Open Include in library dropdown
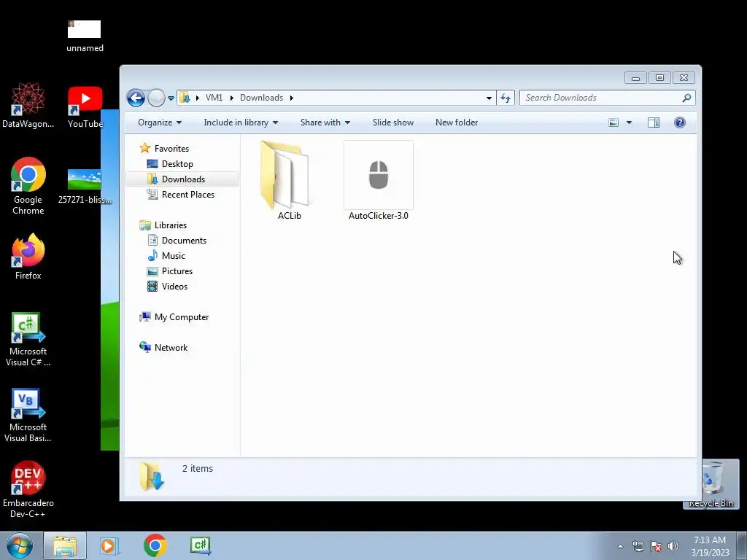Viewport: 747px width, 560px height. coord(241,122)
